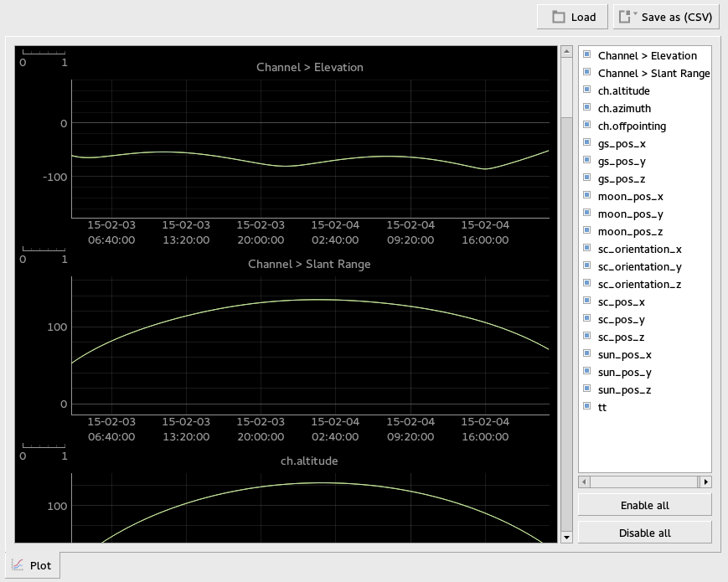Toggle ch.offpointing series checkbox
728x582 pixels.
tap(587, 126)
